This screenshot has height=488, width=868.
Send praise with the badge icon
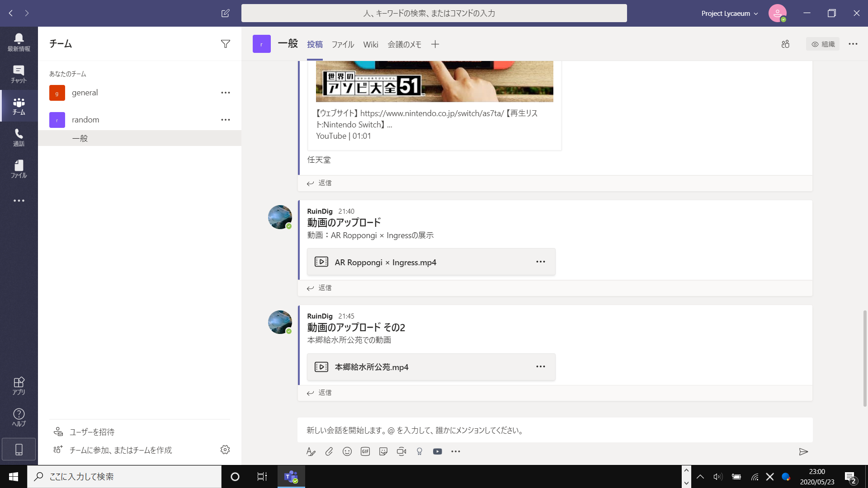point(419,451)
